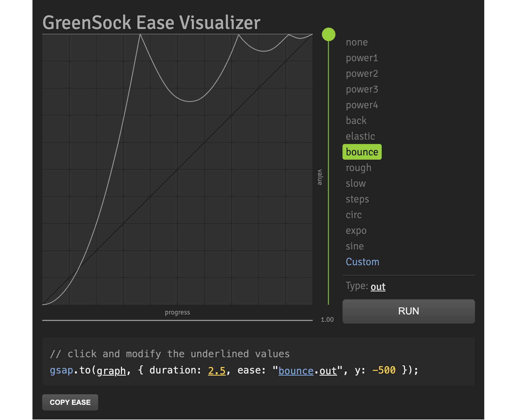Choose the "power1" ease
The height and width of the screenshot is (420, 514).
pos(362,58)
